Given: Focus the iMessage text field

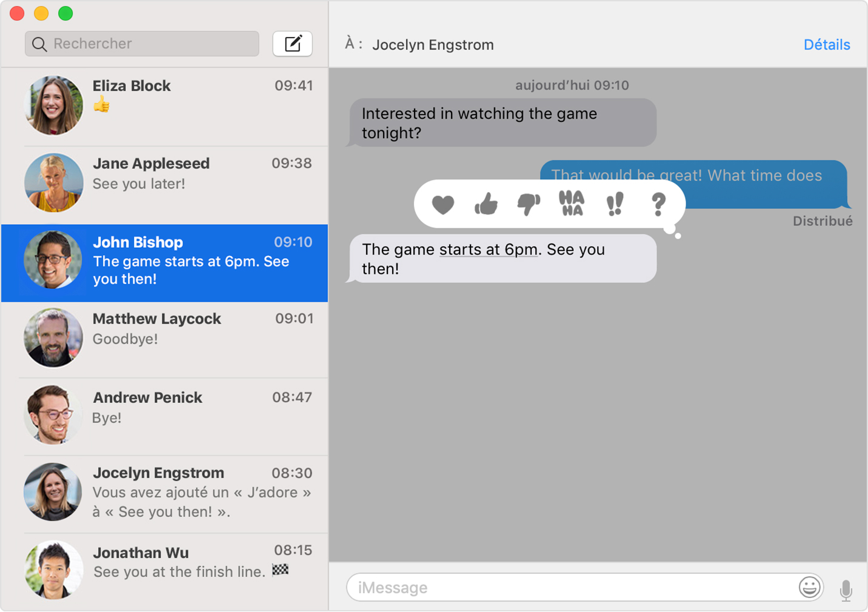Looking at the screenshot, I should click(x=585, y=587).
